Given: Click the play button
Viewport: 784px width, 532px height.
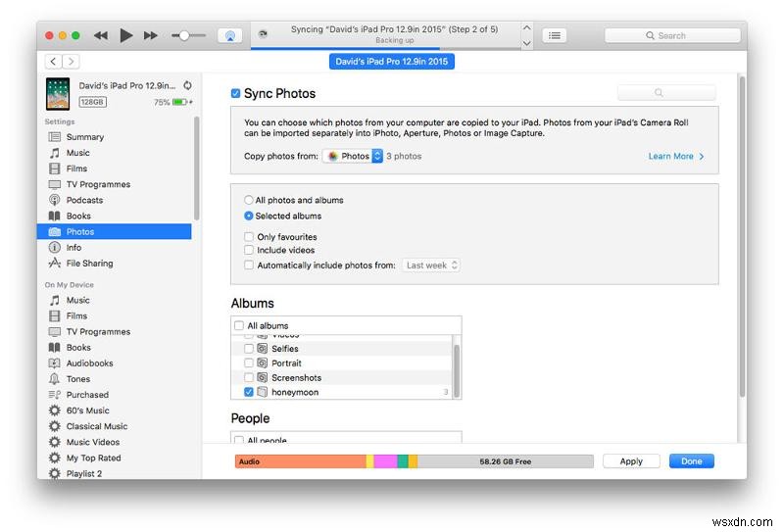Looking at the screenshot, I should (x=126, y=35).
